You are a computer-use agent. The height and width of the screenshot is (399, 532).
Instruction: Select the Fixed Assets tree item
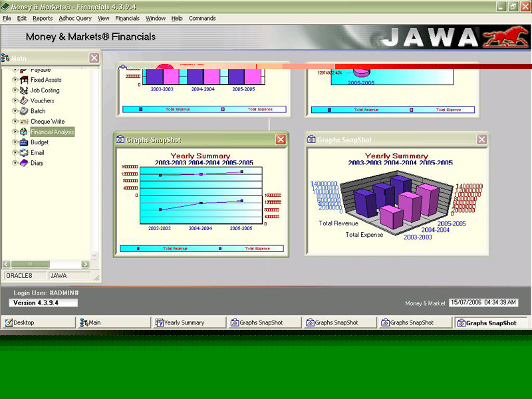(x=46, y=80)
